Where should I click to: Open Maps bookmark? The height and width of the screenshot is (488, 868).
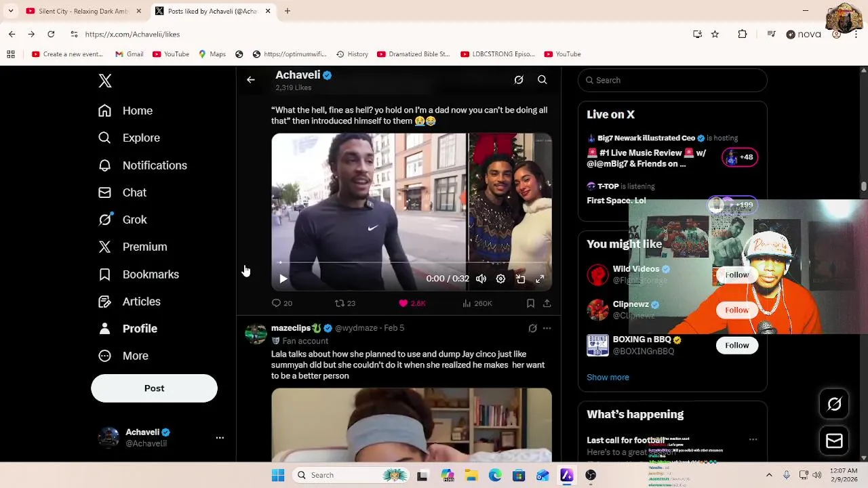point(212,54)
